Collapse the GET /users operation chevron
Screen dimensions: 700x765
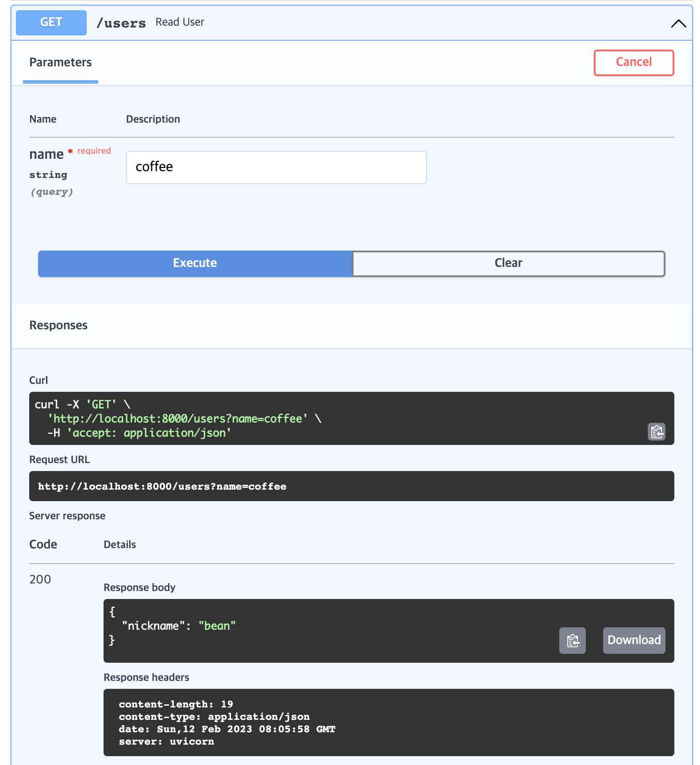click(x=678, y=23)
